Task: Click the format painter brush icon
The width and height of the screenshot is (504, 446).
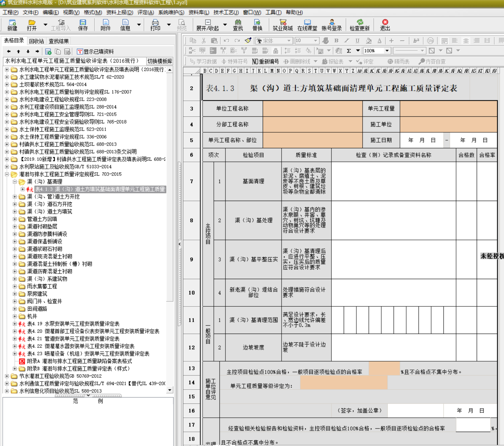Action: pyautogui.click(x=248, y=41)
